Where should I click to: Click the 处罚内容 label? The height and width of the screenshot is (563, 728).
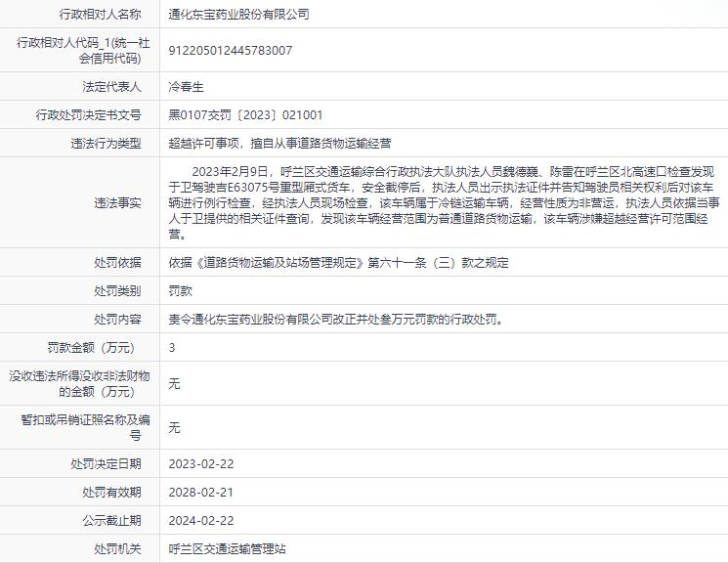(117, 320)
